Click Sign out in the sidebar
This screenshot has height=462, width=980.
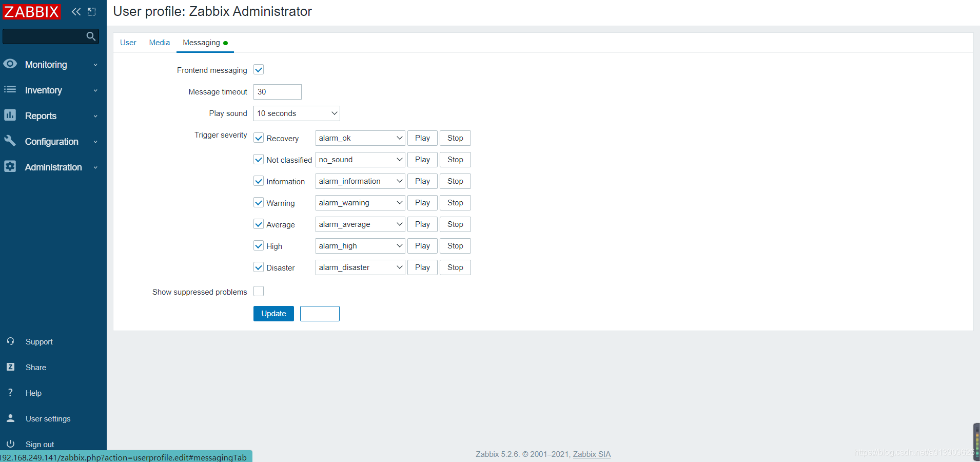[x=40, y=445]
